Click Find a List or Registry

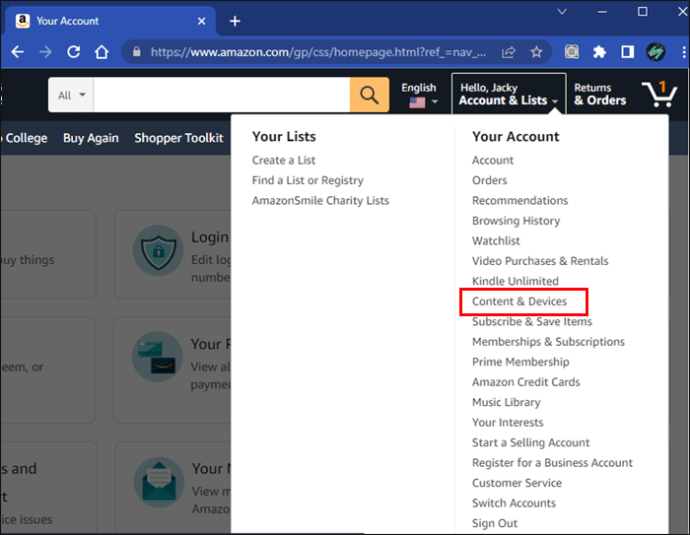(308, 180)
